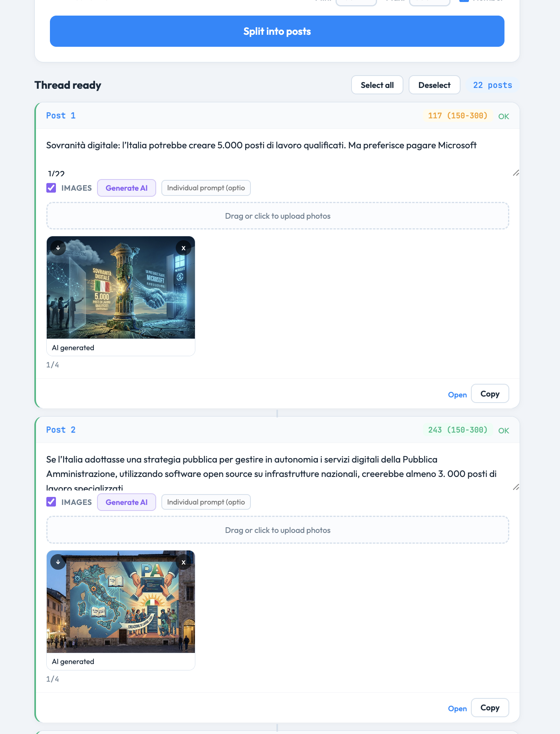Open Post 2 via Open link
The width and height of the screenshot is (560, 734).
tap(457, 708)
